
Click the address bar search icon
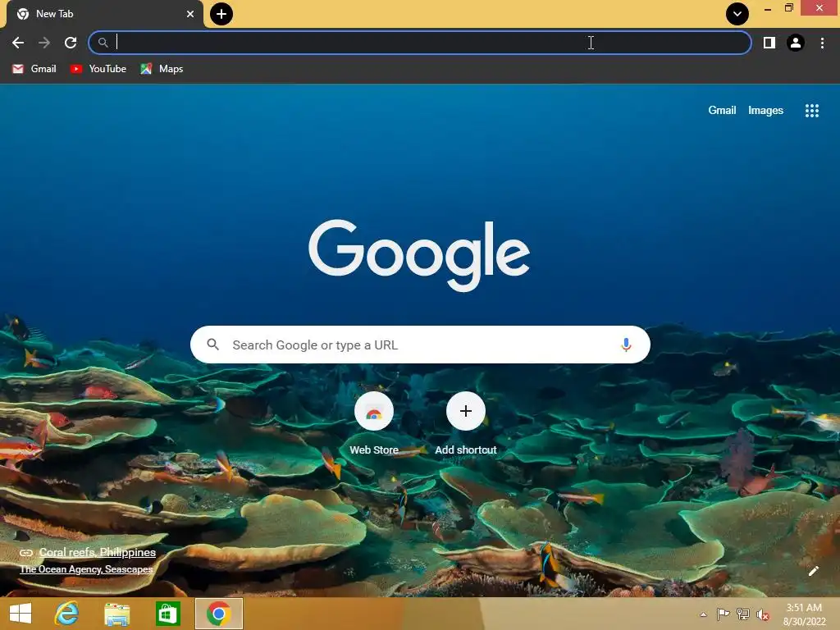[x=103, y=43]
